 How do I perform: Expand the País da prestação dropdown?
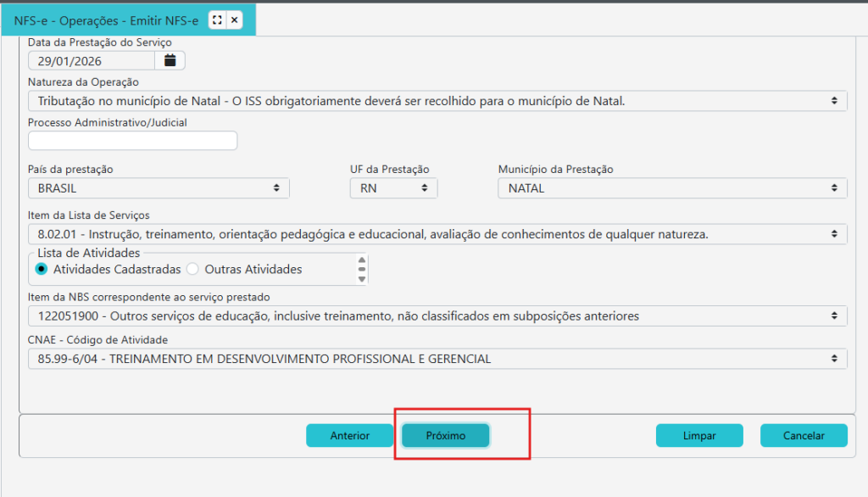tap(159, 188)
